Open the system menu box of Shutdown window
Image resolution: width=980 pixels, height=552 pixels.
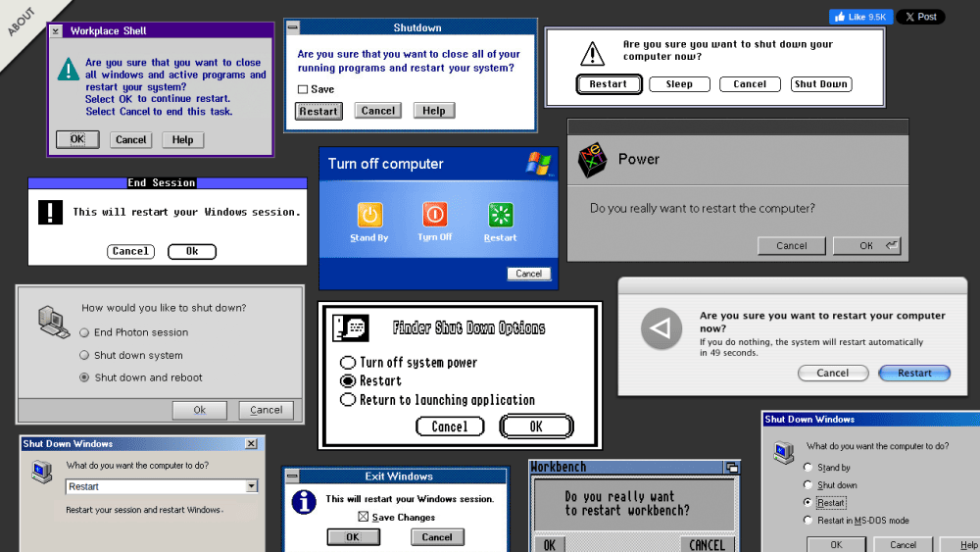coord(292,27)
